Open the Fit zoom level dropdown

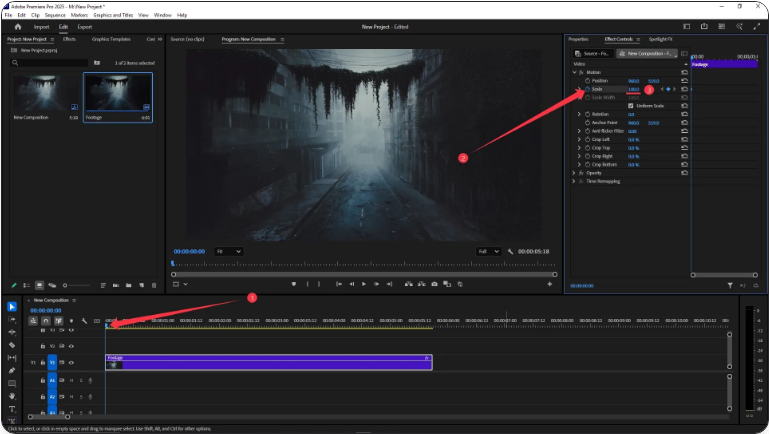pos(228,251)
